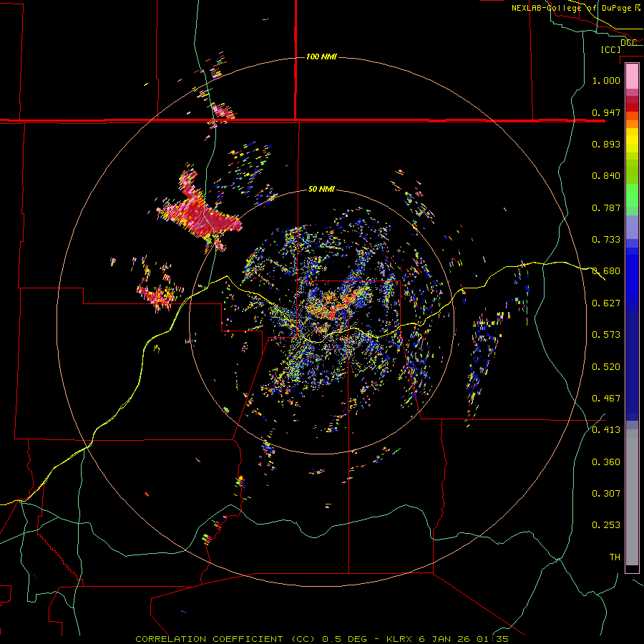644x644 pixels.
Task: Select the 0.520 scale label
Action: pyautogui.click(x=606, y=366)
